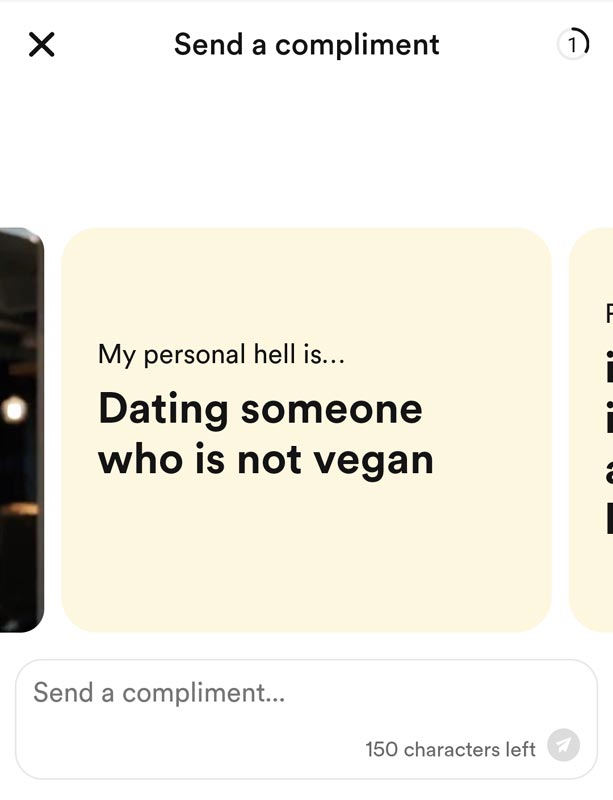The image size is (613, 800).
Task: Click the Send a compliment header title
Action: [306, 44]
